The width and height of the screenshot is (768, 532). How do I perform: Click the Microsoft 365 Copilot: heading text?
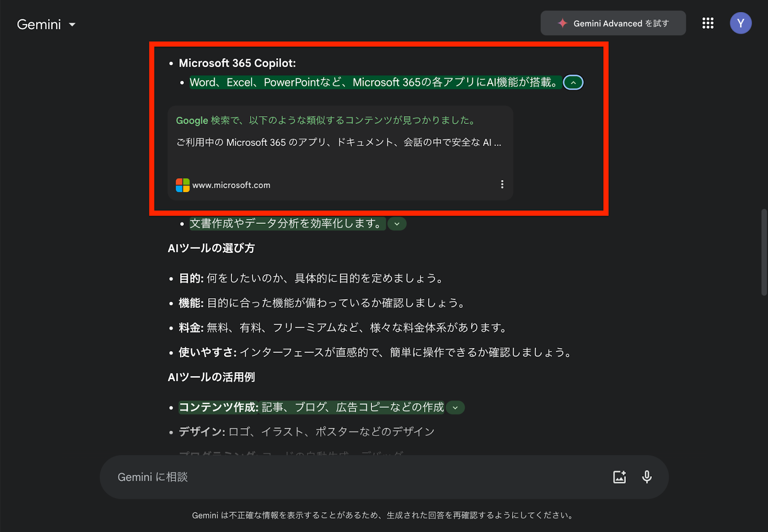coord(237,63)
